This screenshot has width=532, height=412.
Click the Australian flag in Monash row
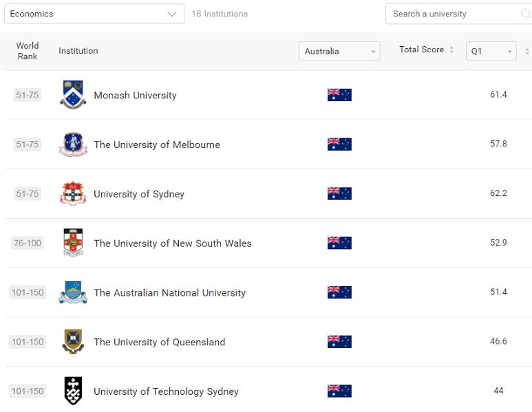[x=339, y=95]
